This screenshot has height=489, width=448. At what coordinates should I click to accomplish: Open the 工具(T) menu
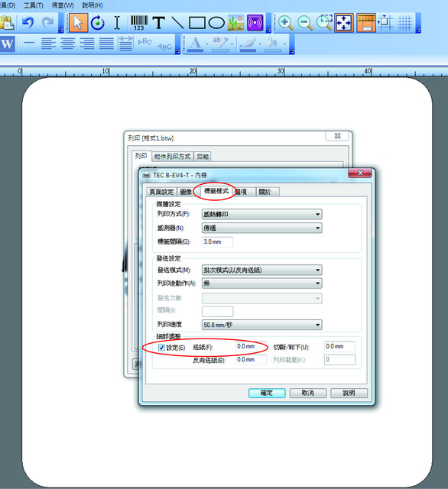(34, 5)
